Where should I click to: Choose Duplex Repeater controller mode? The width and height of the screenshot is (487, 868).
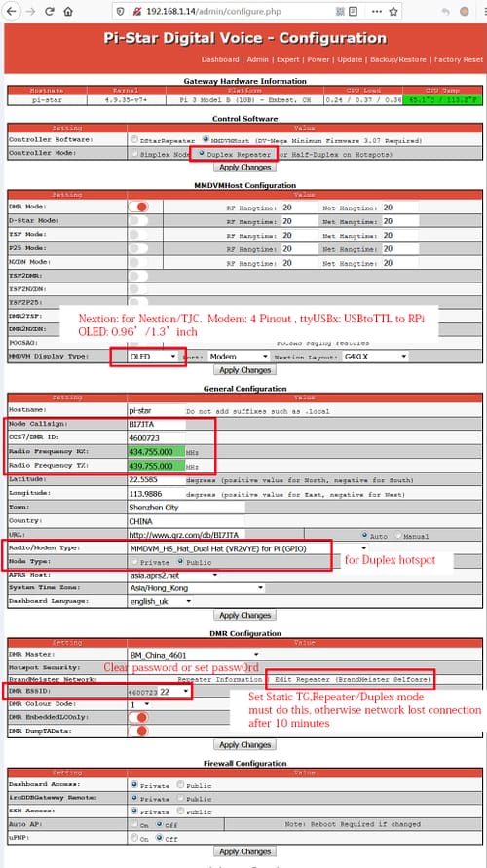point(201,155)
